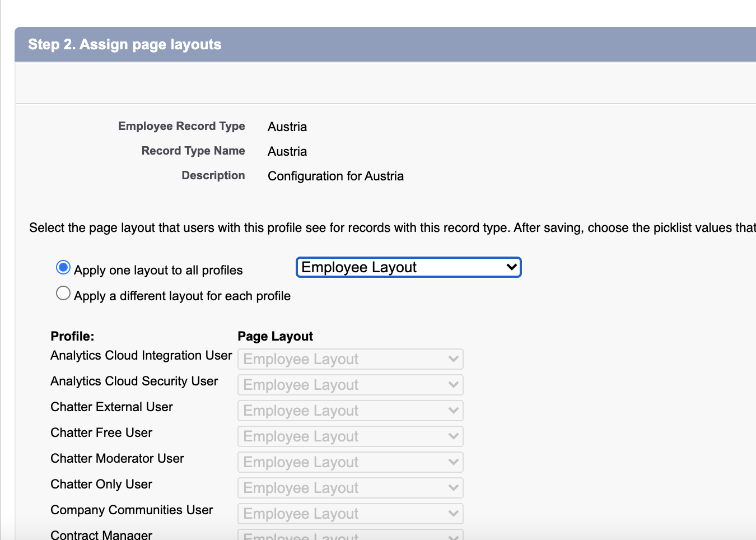
Task: Click the Company Communities User profile name
Action: (132, 510)
